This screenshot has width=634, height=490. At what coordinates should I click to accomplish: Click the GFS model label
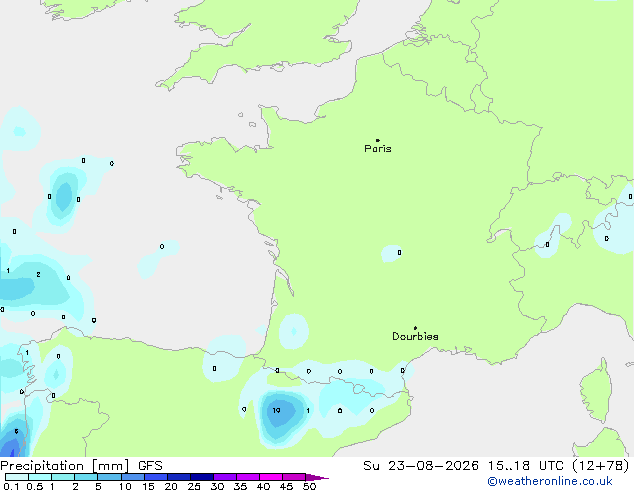click(x=150, y=466)
